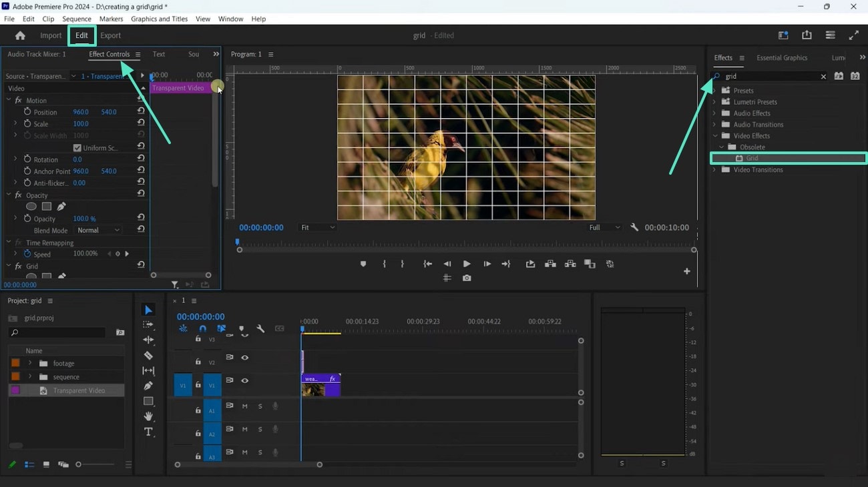Open the Export workspace
This screenshot has height=487, width=868.
[111, 36]
